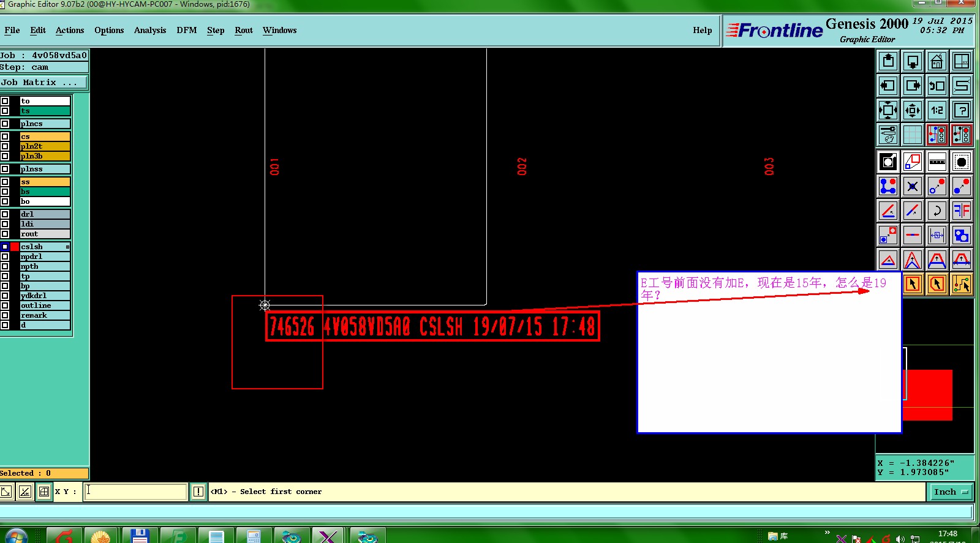Image resolution: width=980 pixels, height=543 pixels.
Task: Select the dimension arrows tool icon
Action: [x=937, y=235]
